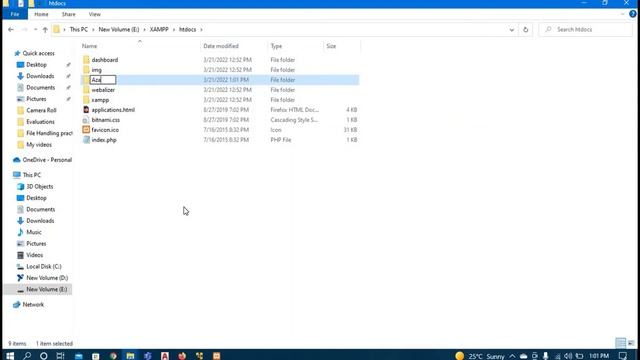Open Camera Roll folder in sidebar

tap(41, 110)
